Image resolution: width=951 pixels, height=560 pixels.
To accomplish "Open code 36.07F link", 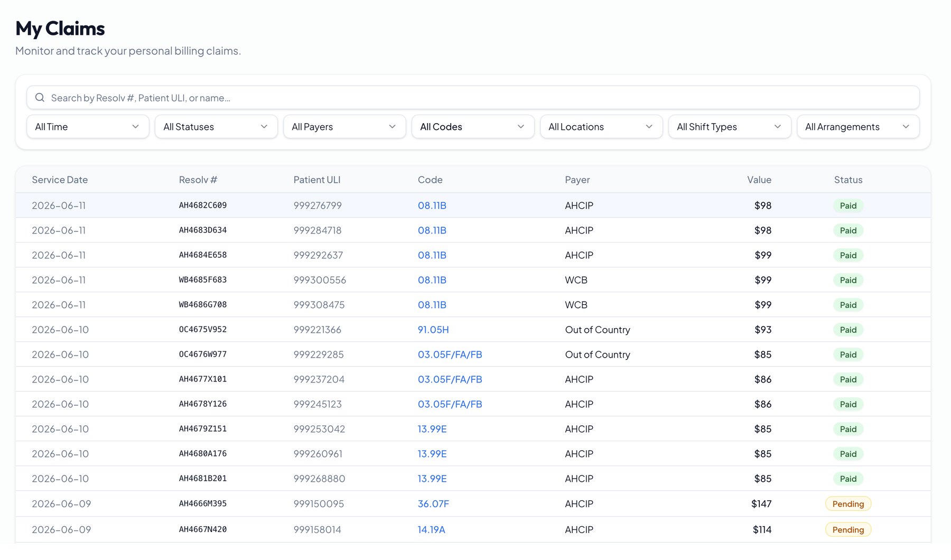I will coord(433,504).
